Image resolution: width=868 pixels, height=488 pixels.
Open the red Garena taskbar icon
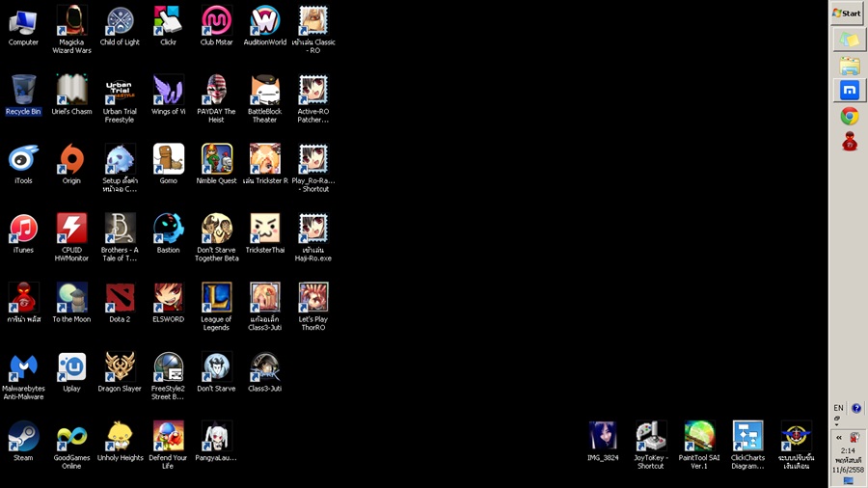click(x=849, y=142)
